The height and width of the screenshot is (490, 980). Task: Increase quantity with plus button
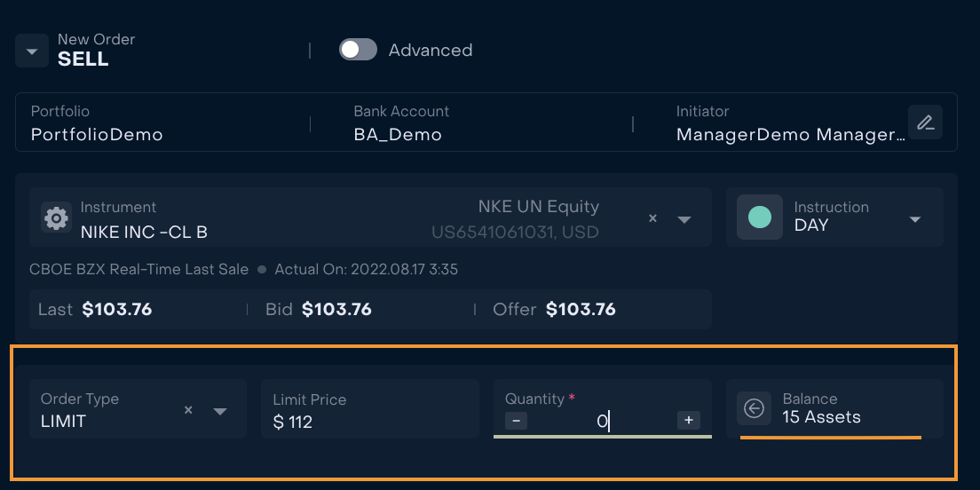(689, 421)
